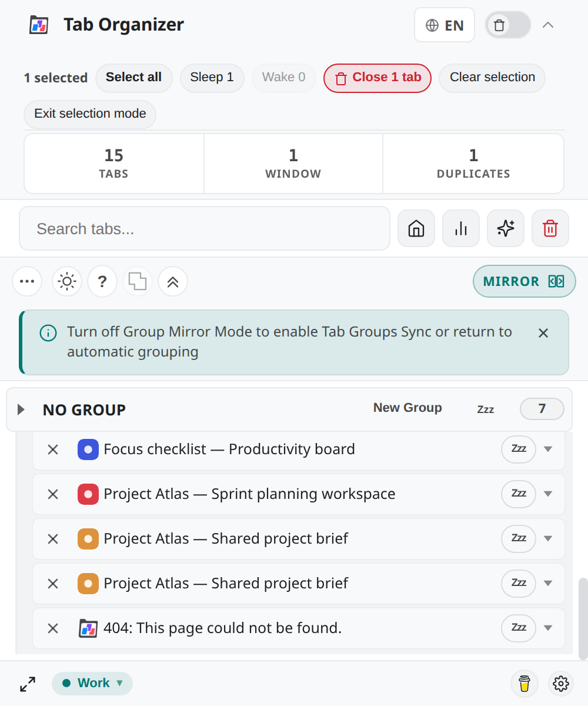Click the info icon in the banner
This screenshot has width=588, height=706.
[x=48, y=333]
